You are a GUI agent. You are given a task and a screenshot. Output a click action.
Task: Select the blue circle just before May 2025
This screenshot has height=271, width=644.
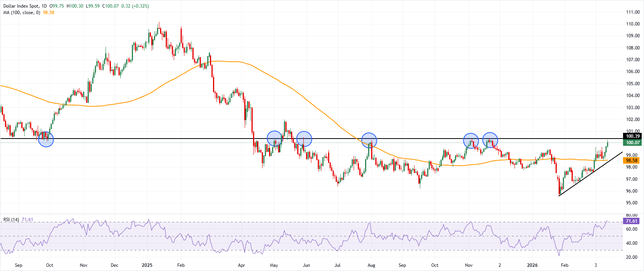[x=275, y=139]
